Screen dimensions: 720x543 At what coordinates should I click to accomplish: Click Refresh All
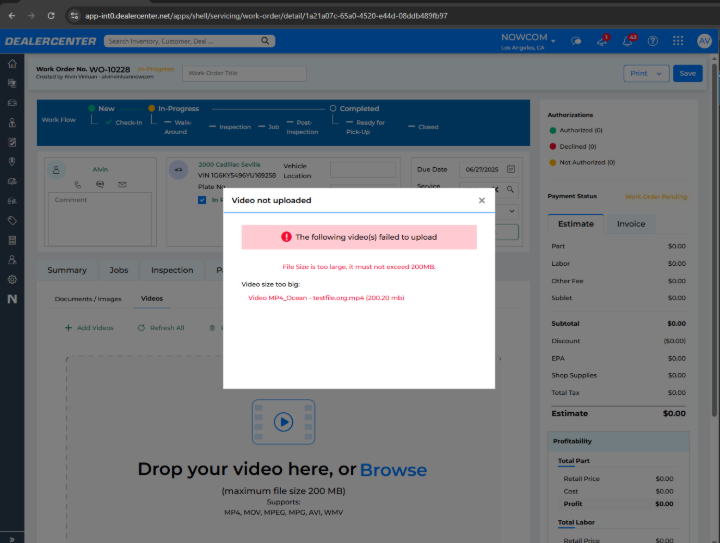[161, 328]
